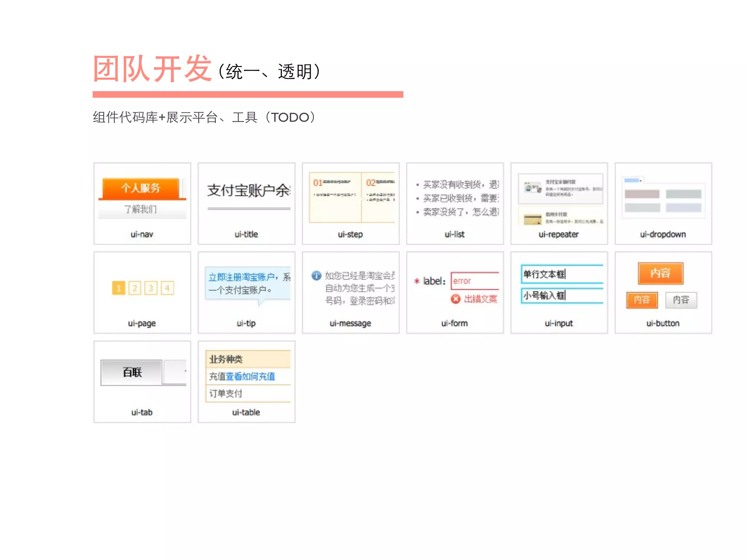
Task: Click the 业务种类 table header
Action: pos(248,359)
